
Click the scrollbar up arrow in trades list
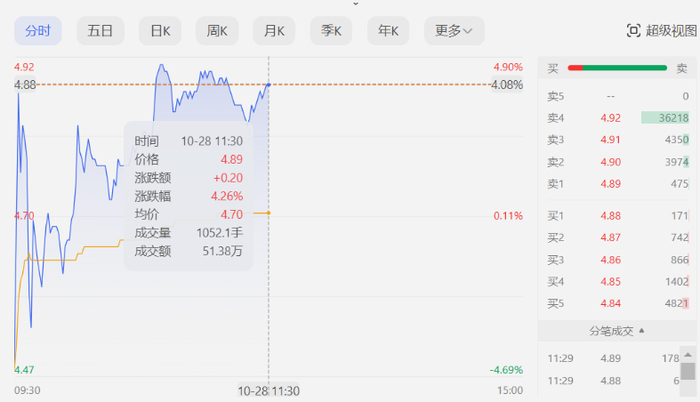(688, 354)
